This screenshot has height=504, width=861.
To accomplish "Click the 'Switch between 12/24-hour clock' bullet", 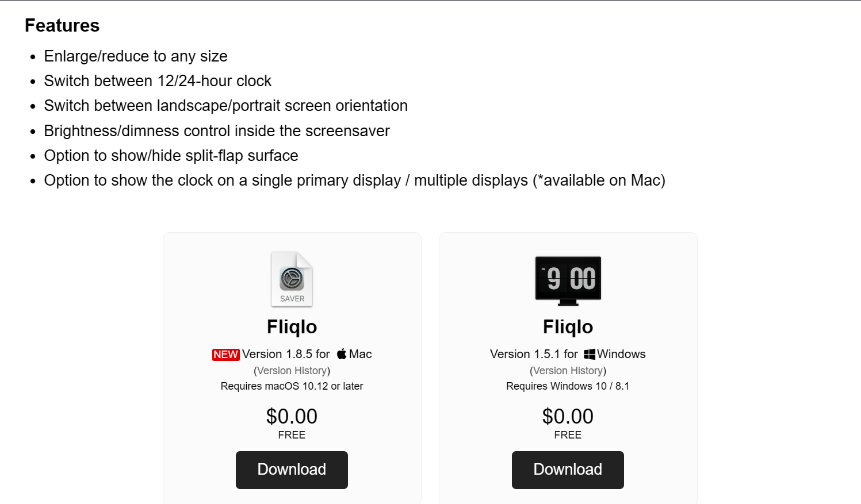I will pos(157,80).
